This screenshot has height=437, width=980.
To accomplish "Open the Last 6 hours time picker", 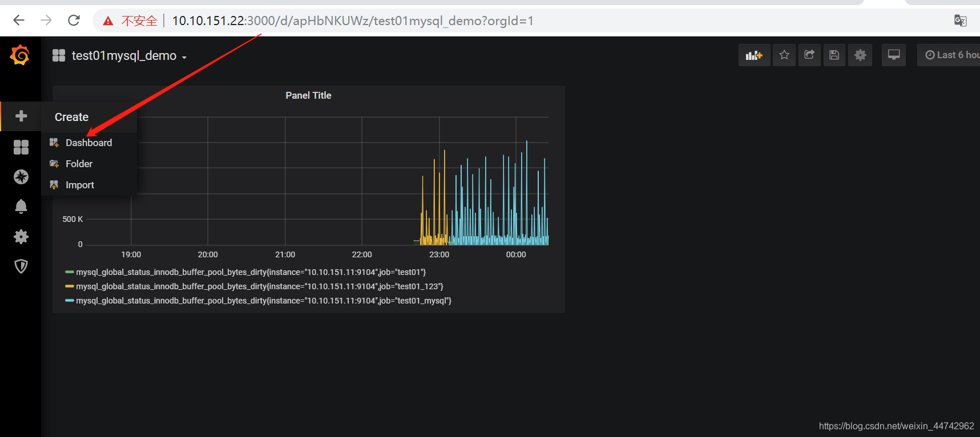I will 949,55.
